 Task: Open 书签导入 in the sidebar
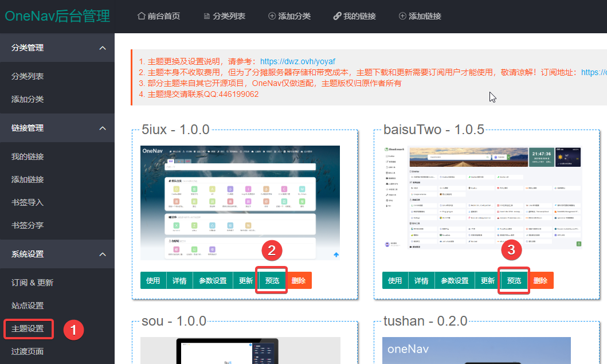pos(28,202)
